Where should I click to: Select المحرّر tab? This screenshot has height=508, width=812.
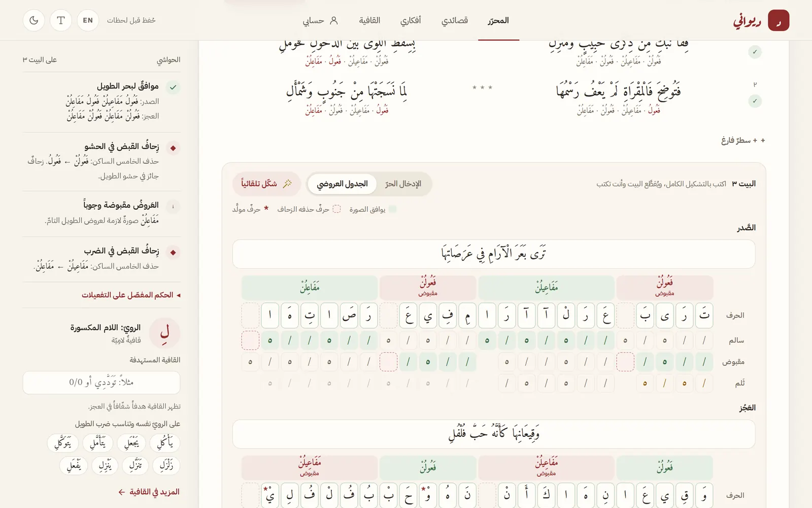tap(498, 20)
